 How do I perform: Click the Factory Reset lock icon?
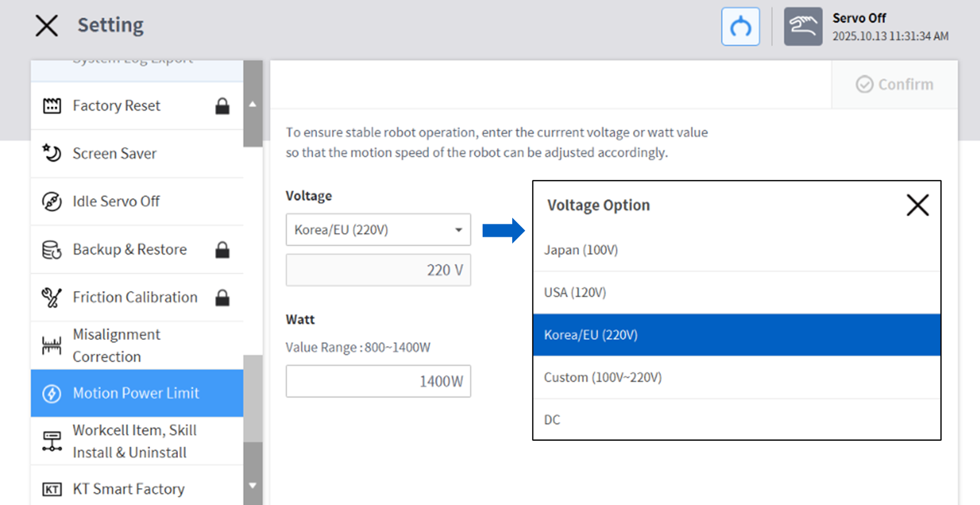pyautogui.click(x=222, y=106)
